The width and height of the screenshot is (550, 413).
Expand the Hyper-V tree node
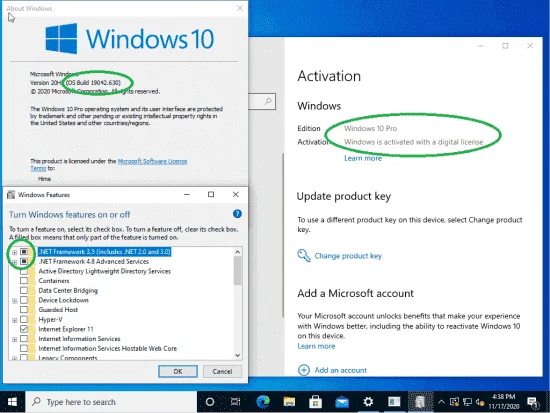coord(14,320)
